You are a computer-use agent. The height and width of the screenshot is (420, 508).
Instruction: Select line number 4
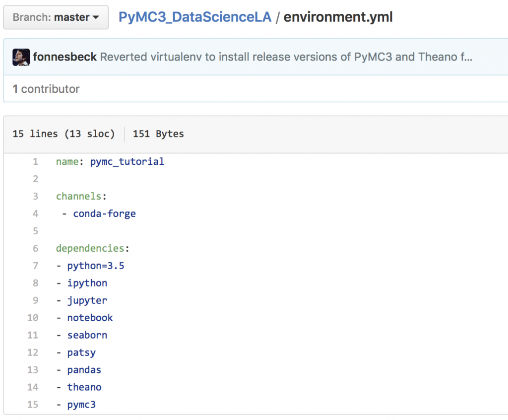coord(35,213)
